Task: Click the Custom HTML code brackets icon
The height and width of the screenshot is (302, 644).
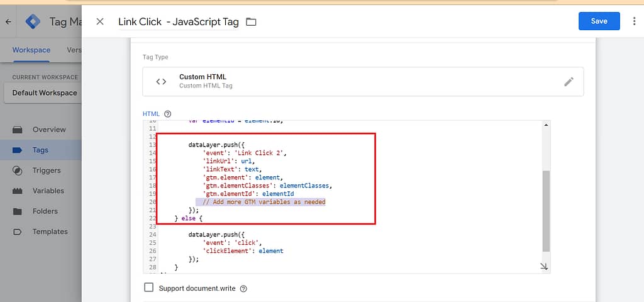Action: point(162,82)
